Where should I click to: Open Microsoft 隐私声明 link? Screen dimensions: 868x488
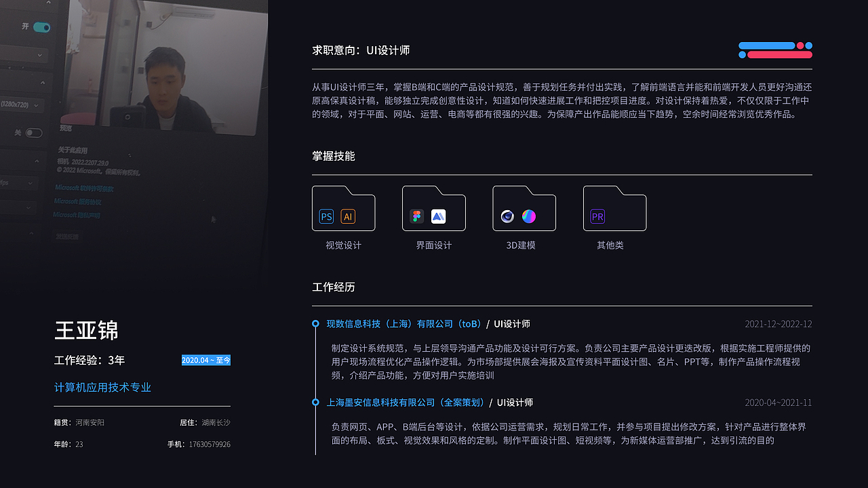[77, 215]
